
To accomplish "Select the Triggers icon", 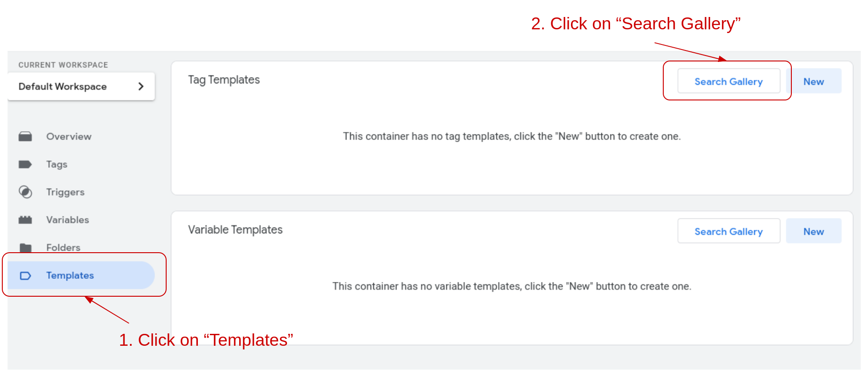I will tap(25, 192).
